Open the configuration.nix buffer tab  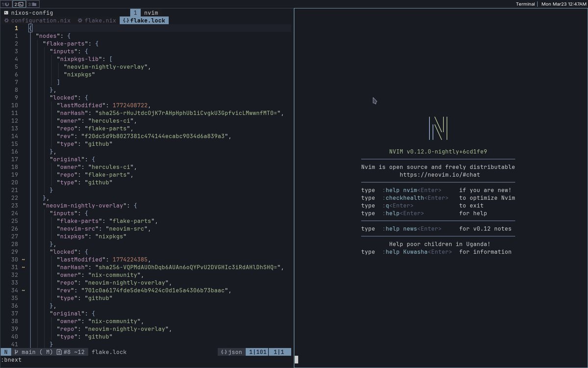tap(37, 21)
